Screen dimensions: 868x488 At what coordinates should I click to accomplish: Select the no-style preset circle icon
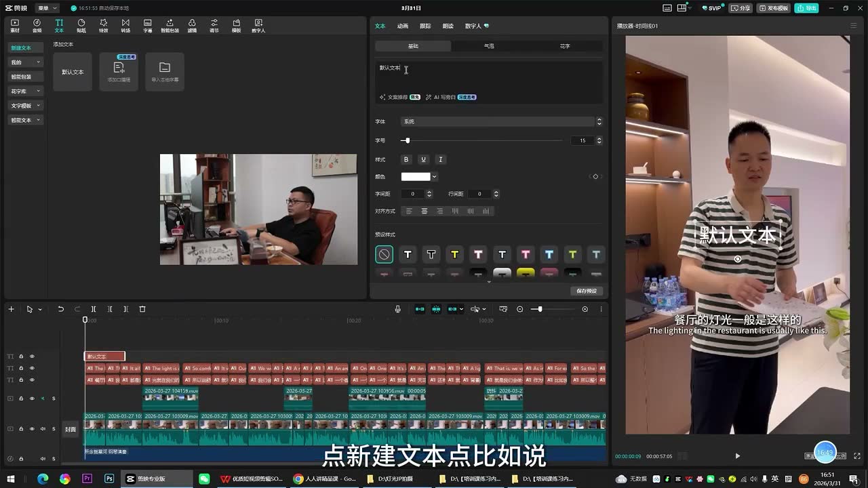click(x=384, y=254)
